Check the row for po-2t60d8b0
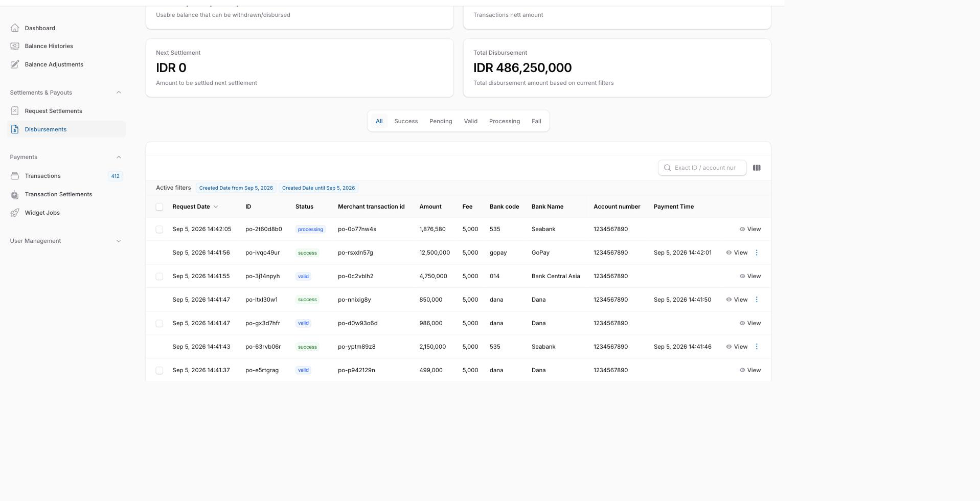The height and width of the screenshot is (501, 980). (x=159, y=230)
